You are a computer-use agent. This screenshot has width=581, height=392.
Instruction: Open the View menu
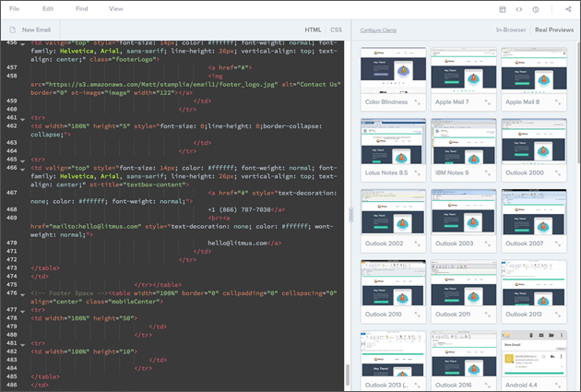tap(116, 8)
